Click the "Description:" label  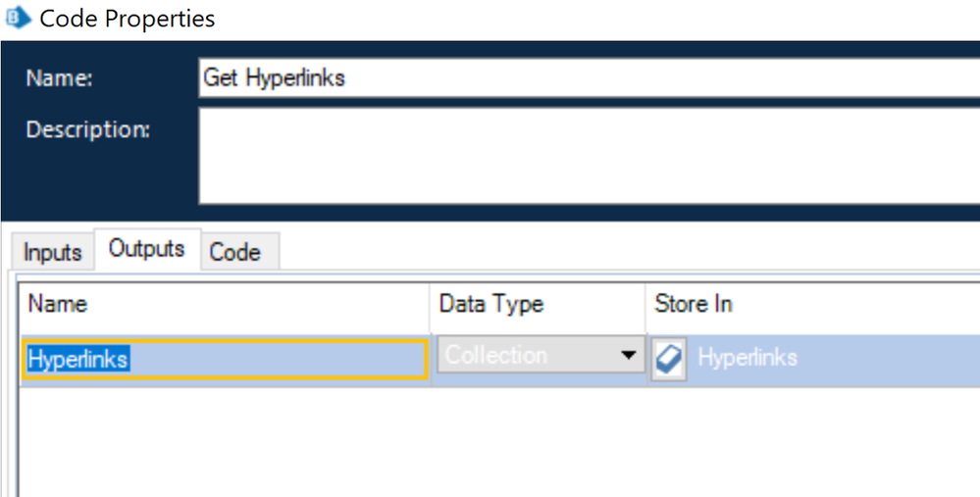click(x=88, y=129)
